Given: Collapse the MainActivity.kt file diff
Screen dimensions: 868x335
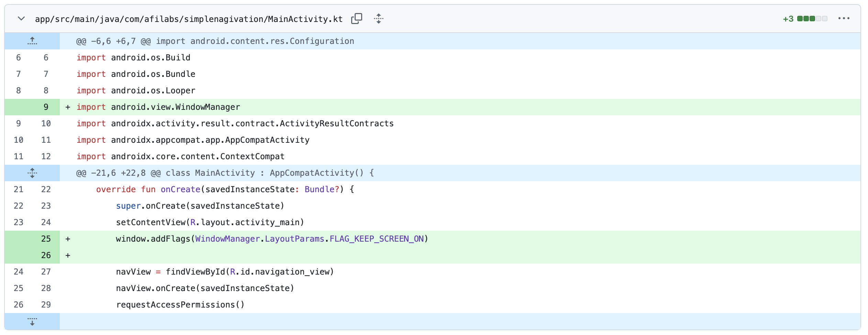Looking at the screenshot, I should pyautogui.click(x=21, y=19).
